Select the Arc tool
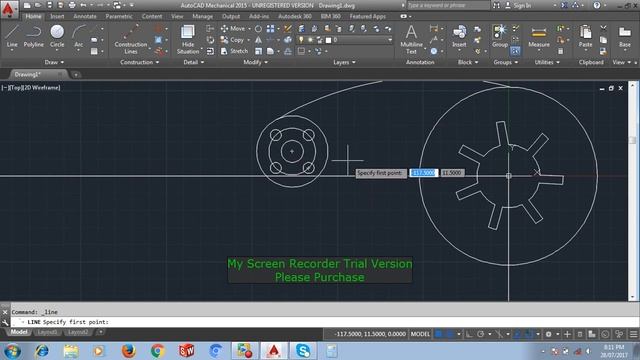640x360 pixels. point(79,36)
